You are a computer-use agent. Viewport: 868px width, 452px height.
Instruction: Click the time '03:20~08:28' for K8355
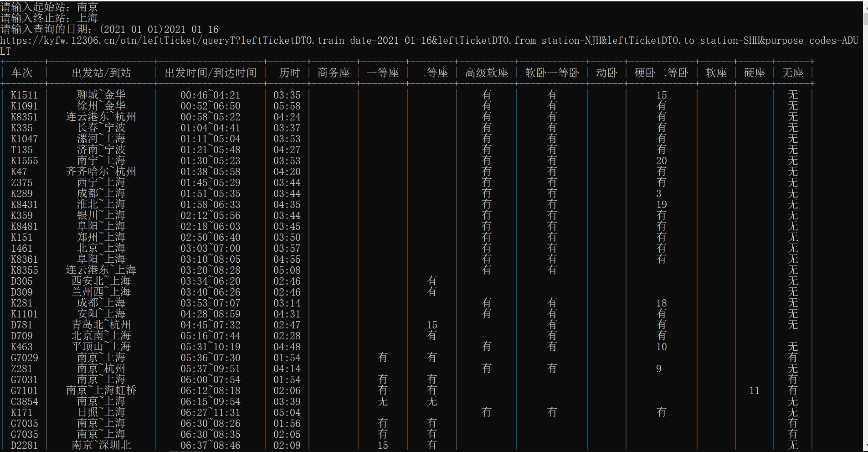[x=211, y=270]
